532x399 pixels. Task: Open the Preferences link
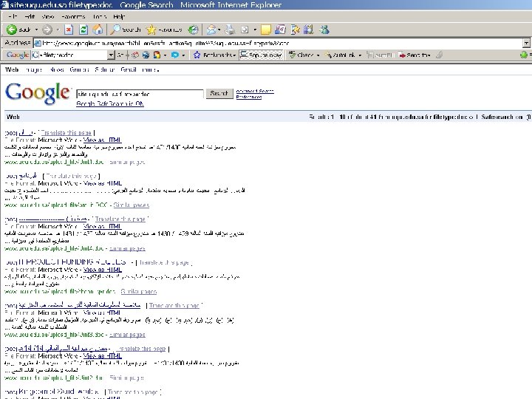[249, 97]
